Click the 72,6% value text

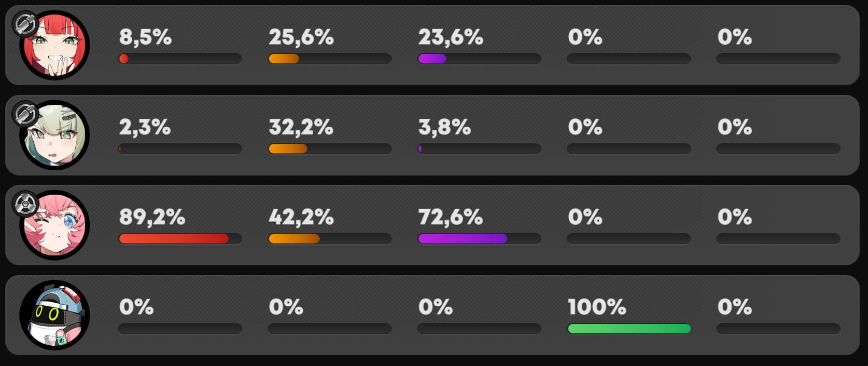tap(451, 217)
